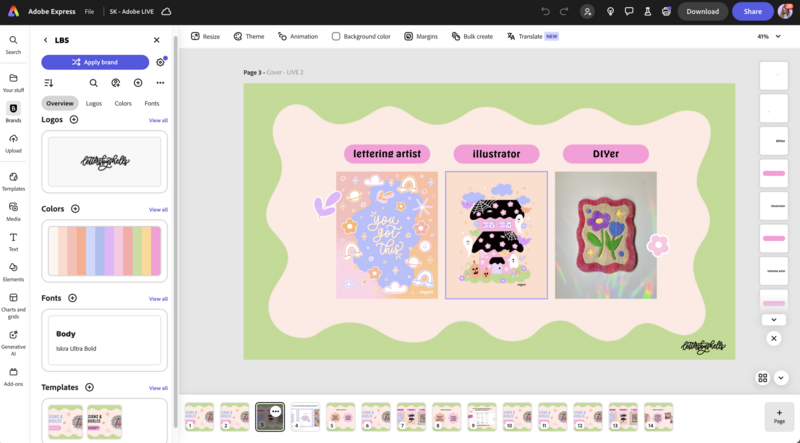Toggle the grid view button
800x443 pixels.
coord(762,378)
